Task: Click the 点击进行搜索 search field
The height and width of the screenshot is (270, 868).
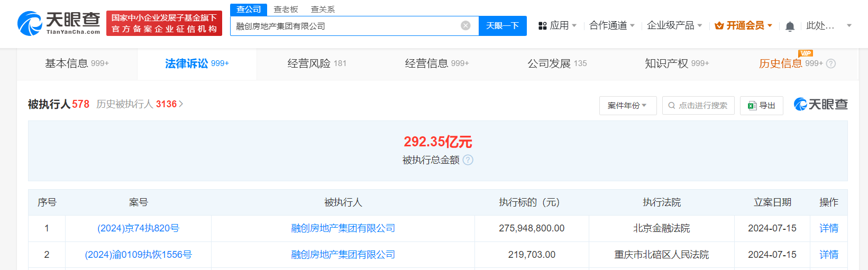Action: tap(698, 106)
